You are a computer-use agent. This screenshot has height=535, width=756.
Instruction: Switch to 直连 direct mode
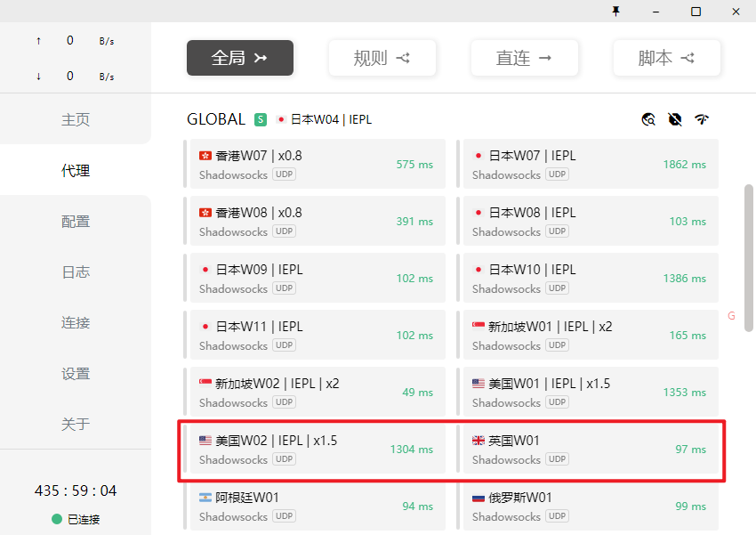[x=525, y=58]
